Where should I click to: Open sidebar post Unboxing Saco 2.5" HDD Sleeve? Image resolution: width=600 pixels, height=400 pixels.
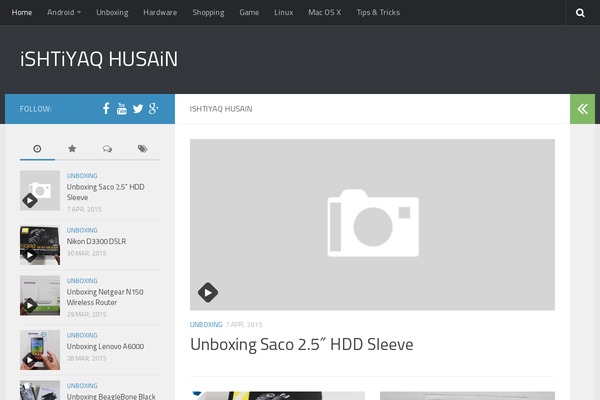coord(106,192)
